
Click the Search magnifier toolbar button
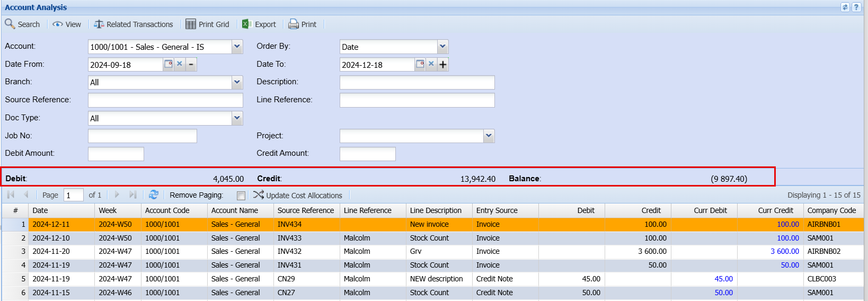[x=22, y=24]
